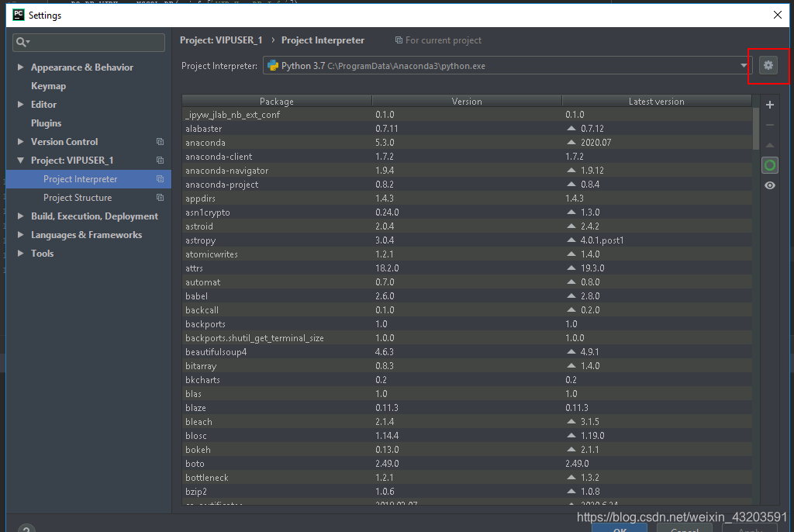Click copy icon beside Project: VIPUSER_1

pyautogui.click(x=160, y=160)
